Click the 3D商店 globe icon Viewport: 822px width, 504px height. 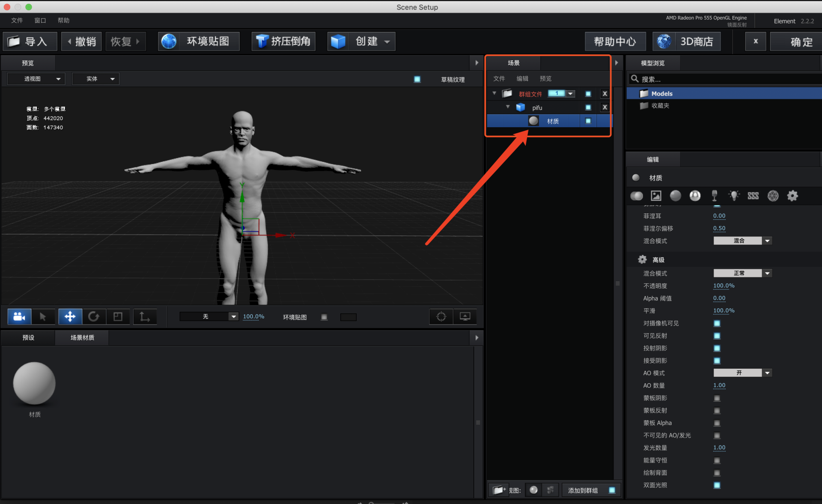664,42
